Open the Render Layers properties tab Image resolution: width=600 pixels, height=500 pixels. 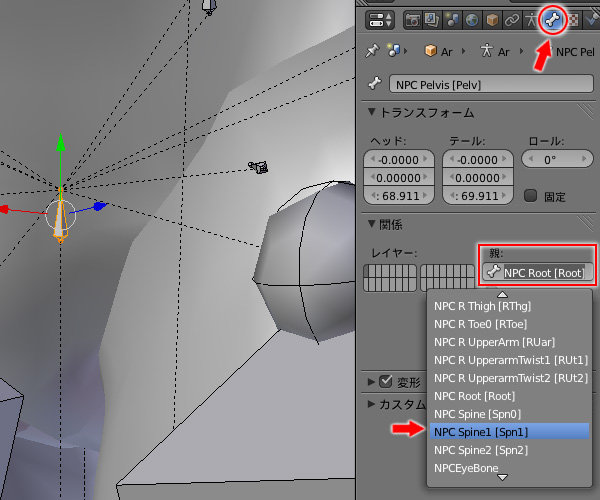[x=432, y=20]
